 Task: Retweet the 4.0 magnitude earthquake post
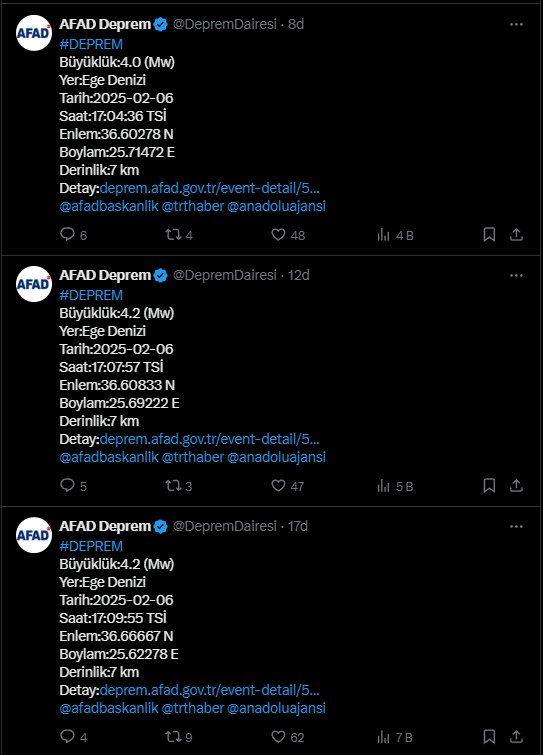click(173, 234)
